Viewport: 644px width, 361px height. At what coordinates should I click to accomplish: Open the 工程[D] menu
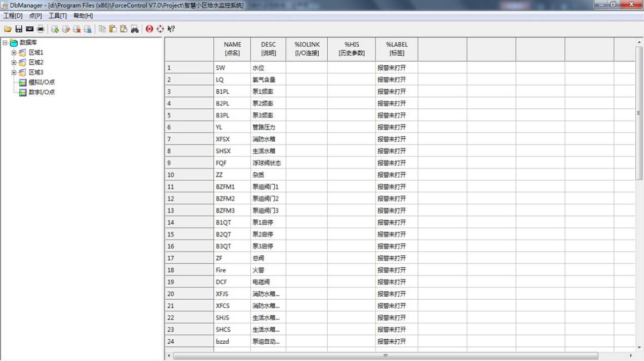pos(13,16)
